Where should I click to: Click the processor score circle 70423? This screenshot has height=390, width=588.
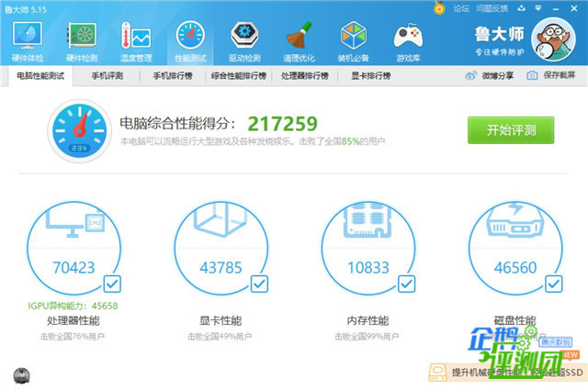click(73, 248)
